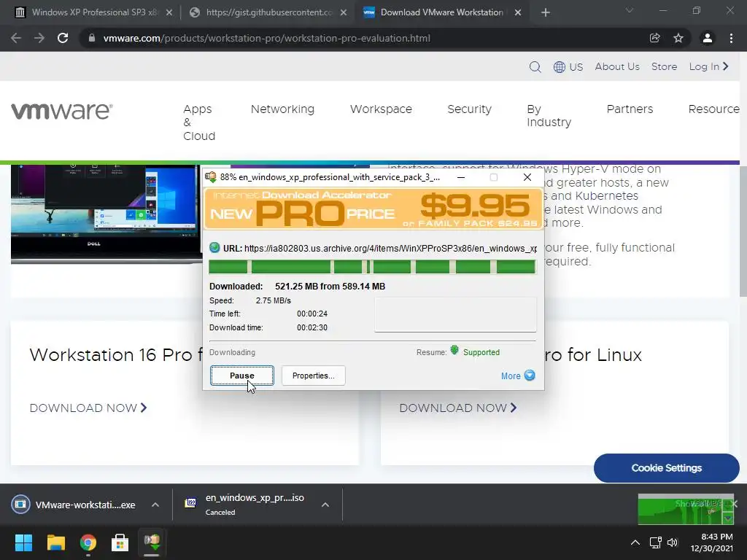Image resolution: width=747 pixels, height=560 pixels.
Task: Open Apps & Cloud menu
Action: click(x=198, y=122)
